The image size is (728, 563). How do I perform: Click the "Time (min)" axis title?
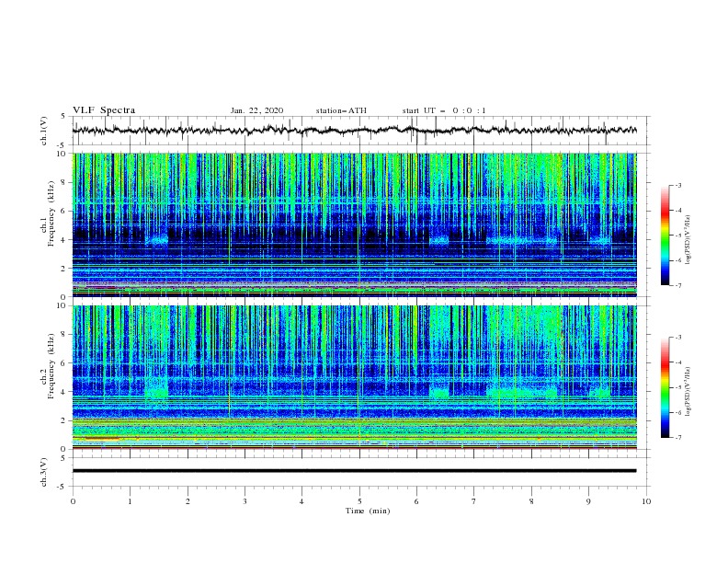tap(368, 511)
